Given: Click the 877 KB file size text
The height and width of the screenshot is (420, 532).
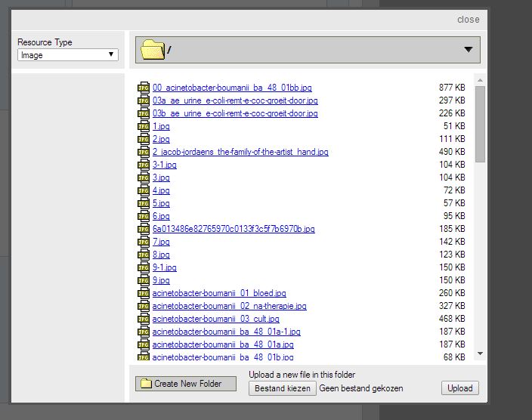Looking at the screenshot, I should pos(452,88).
